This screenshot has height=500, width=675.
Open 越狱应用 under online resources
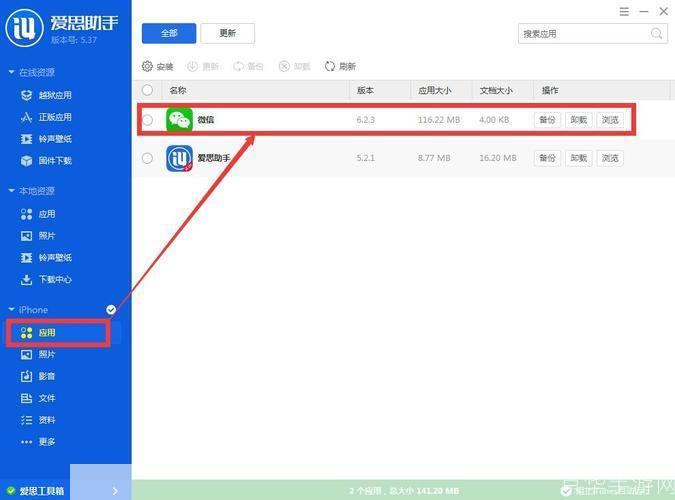point(46,95)
